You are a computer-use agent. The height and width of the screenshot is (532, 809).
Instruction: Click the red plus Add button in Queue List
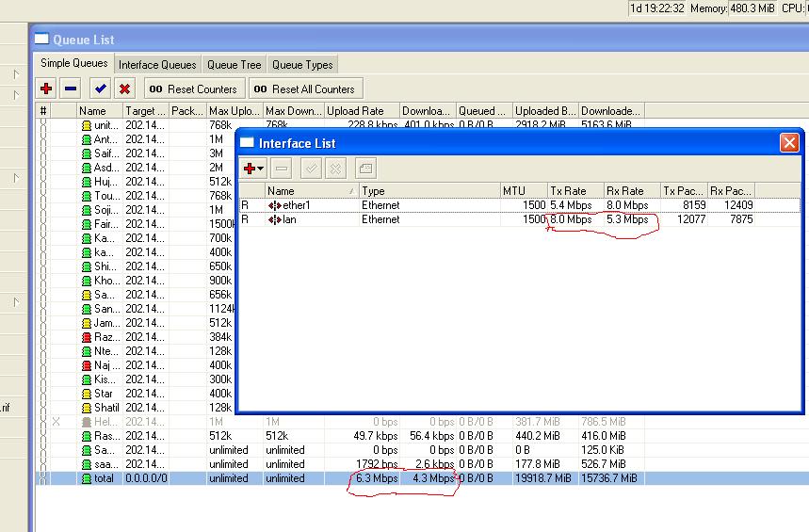(46, 89)
